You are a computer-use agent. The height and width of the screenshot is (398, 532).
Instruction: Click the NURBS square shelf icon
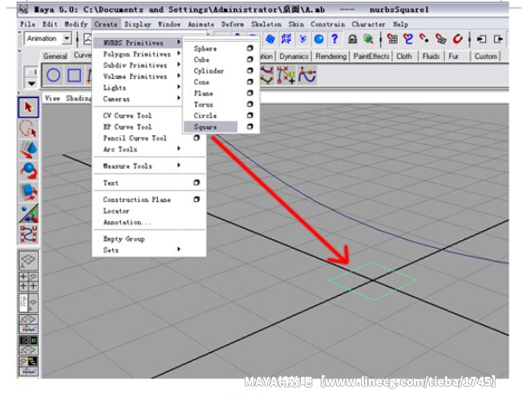(x=74, y=75)
